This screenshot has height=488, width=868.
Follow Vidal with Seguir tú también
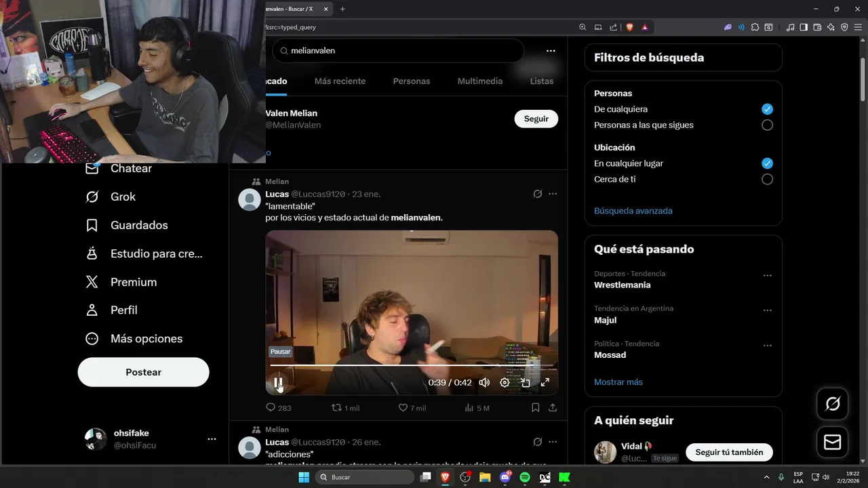point(729,452)
